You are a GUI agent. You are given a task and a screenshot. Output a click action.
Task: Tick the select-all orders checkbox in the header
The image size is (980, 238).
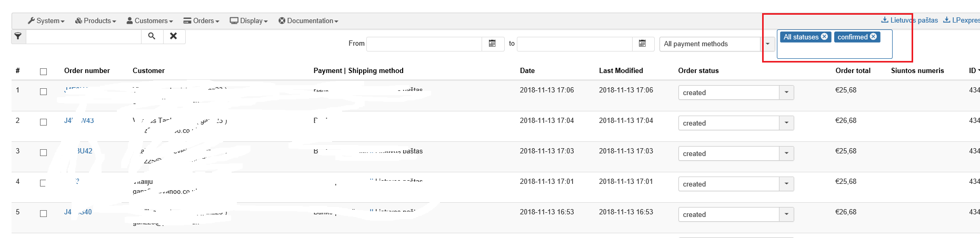tap(43, 71)
